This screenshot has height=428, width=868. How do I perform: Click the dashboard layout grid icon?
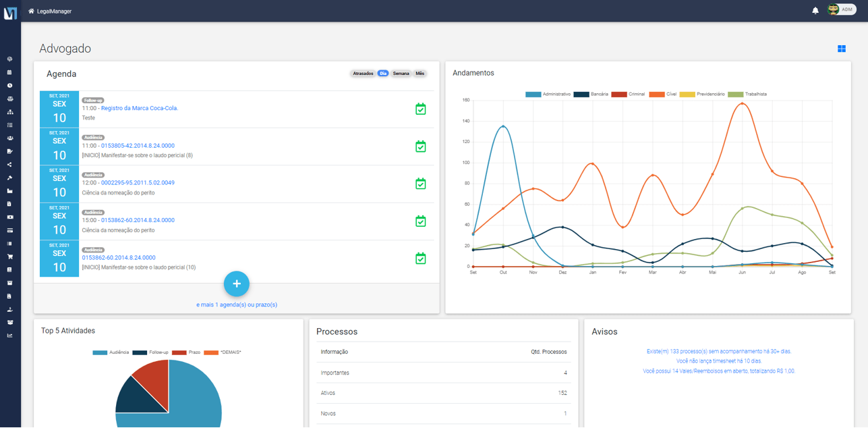(x=842, y=49)
